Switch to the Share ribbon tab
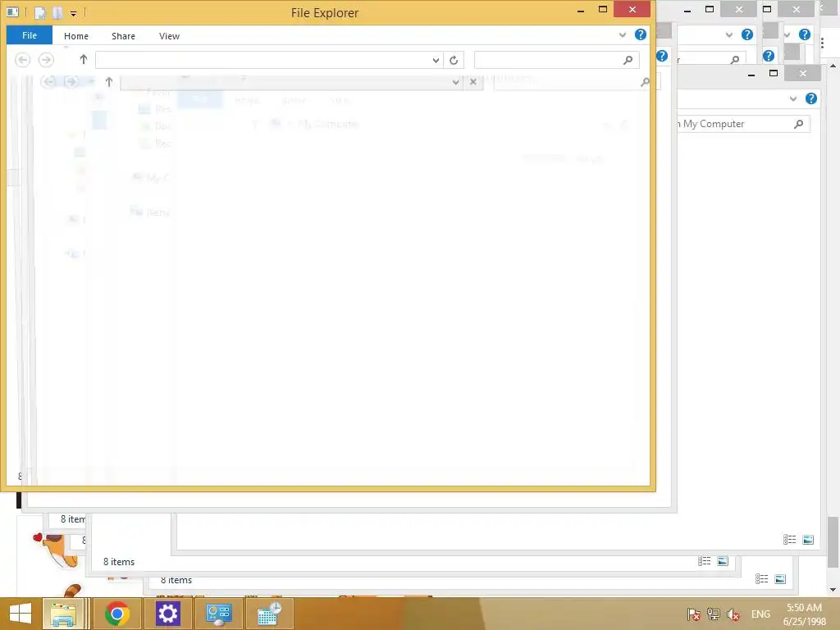Screen dimensions: 840x630 (123, 36)
